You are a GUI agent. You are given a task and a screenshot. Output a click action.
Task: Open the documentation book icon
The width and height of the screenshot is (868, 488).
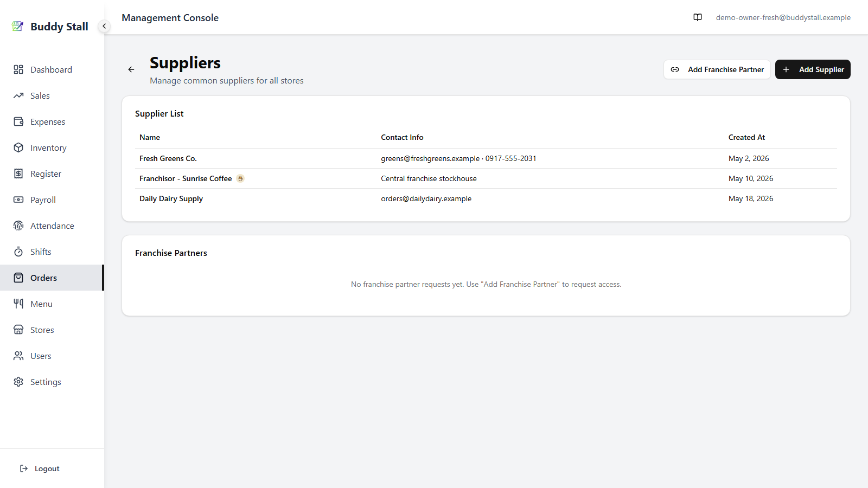(x=698, y=17)
